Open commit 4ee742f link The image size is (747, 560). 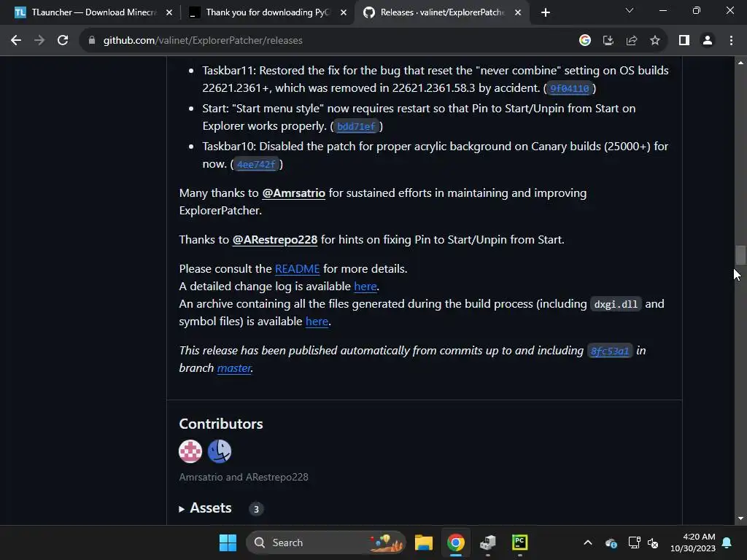click(x=256, y=165)
